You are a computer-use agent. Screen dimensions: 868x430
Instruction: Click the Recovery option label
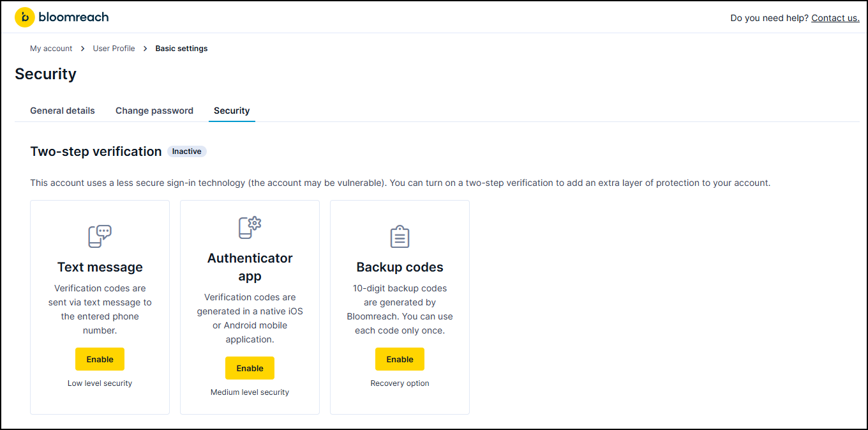click(x=400, y=383)
